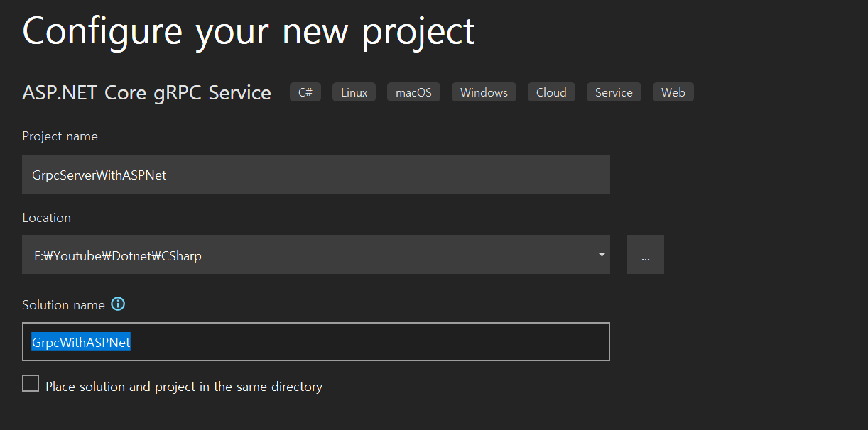The height and width of the screenshot is (430, 868).
Task: Enable Place solution and project in same directory checkbox
Action: pos(31,384)
